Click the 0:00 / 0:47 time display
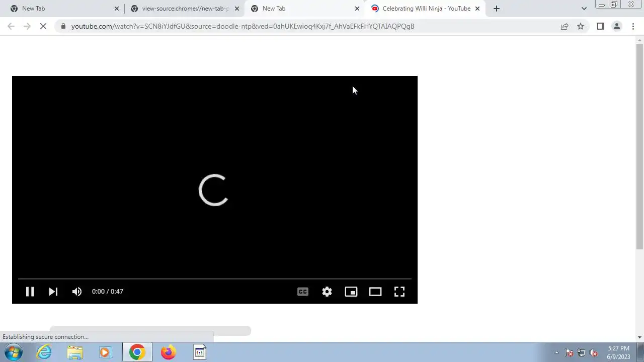644x362 pixels. (x=108, y=292)
